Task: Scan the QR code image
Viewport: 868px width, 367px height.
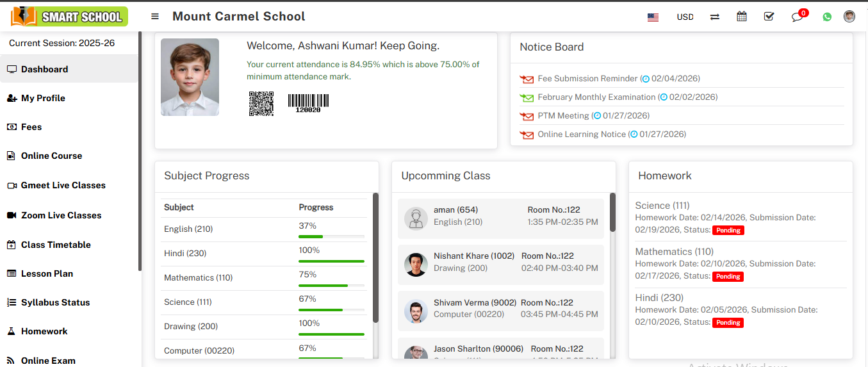Action: (261, 103)
